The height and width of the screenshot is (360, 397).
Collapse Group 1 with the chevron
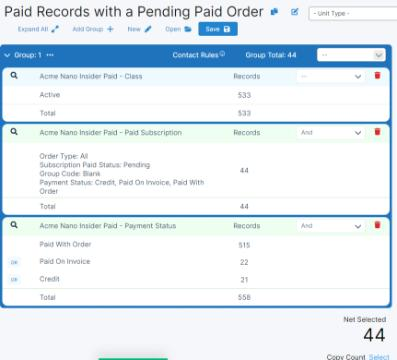click(x=7, y=55)
